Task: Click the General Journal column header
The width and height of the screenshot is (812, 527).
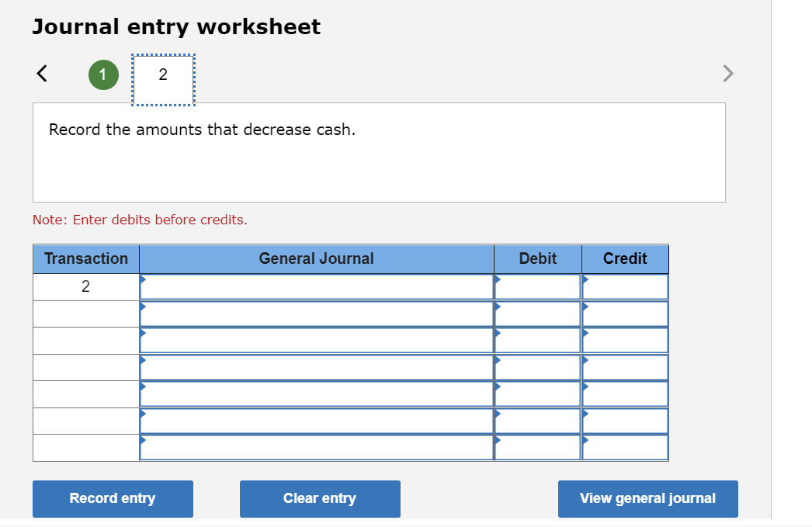Action: (x=317, y=258)
